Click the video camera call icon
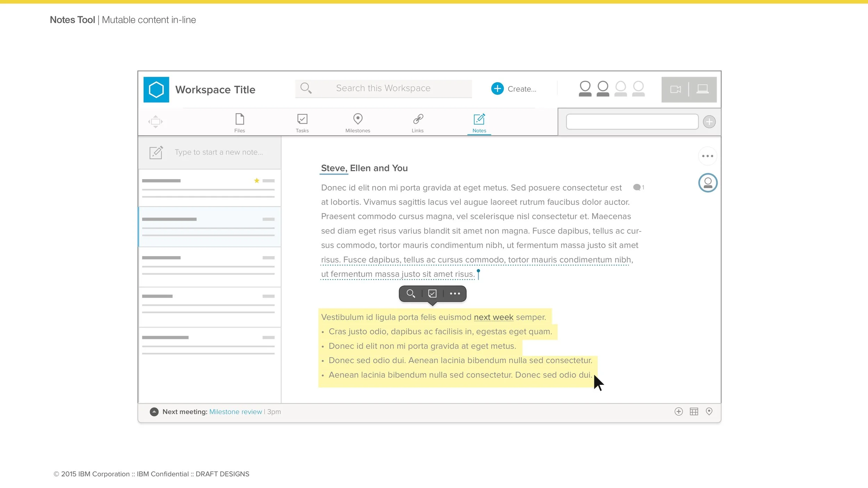The height and width of the screenshot is (488, 868). tap(675, 90)
